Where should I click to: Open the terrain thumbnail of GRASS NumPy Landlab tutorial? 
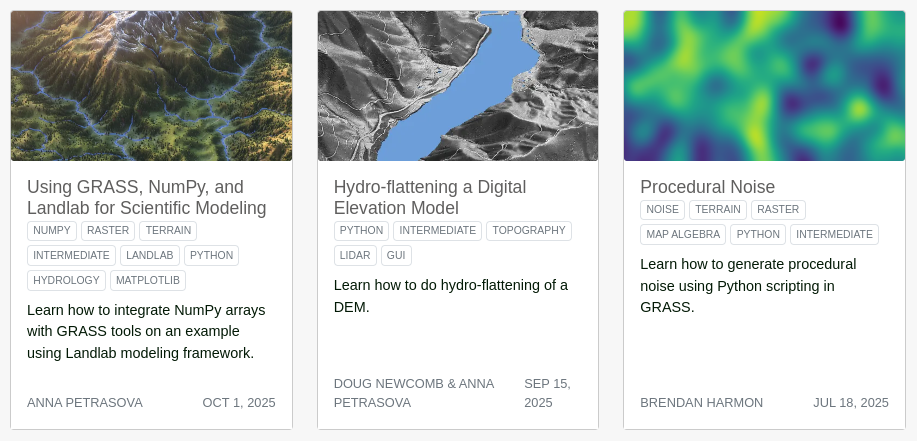(x=151, y=86)
